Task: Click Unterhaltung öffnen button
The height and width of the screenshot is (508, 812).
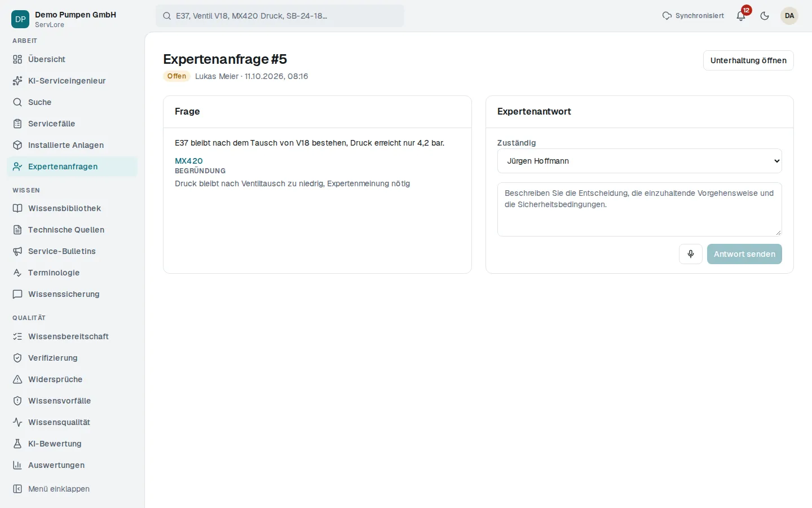Action: click(748, 60)
